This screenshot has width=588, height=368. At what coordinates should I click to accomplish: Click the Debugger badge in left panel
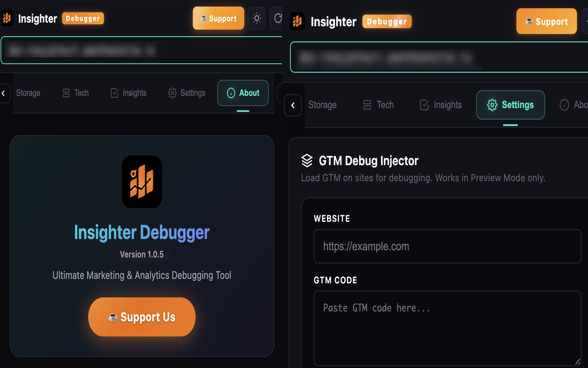tap(83, 18)
